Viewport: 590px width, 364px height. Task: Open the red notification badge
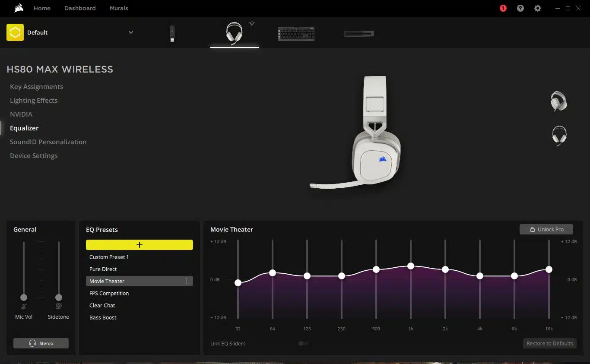503,8
